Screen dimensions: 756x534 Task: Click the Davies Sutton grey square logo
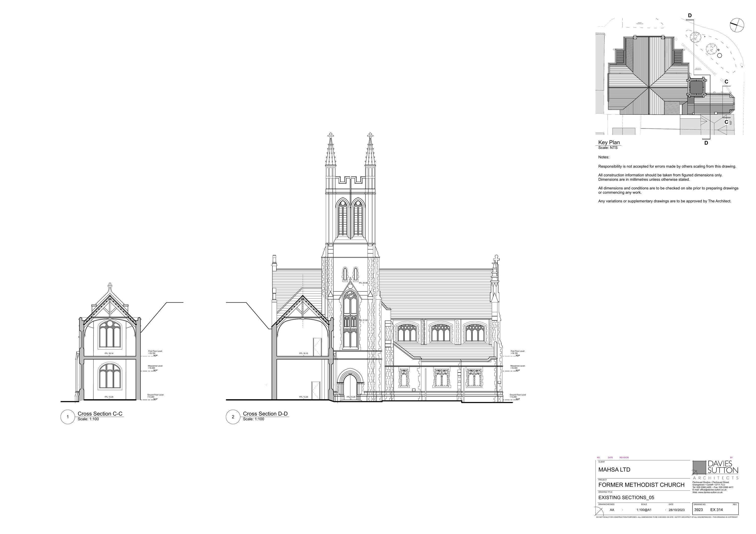point(699,467)
